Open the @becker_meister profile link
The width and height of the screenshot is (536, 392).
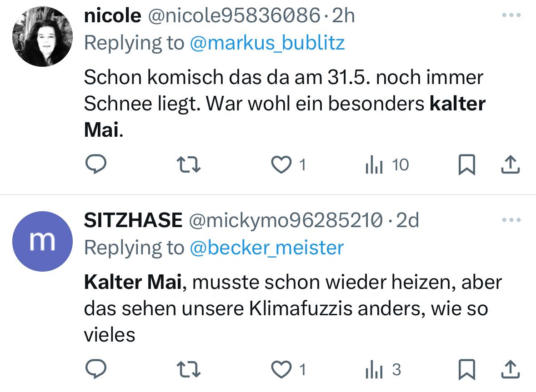pos(266,248)
